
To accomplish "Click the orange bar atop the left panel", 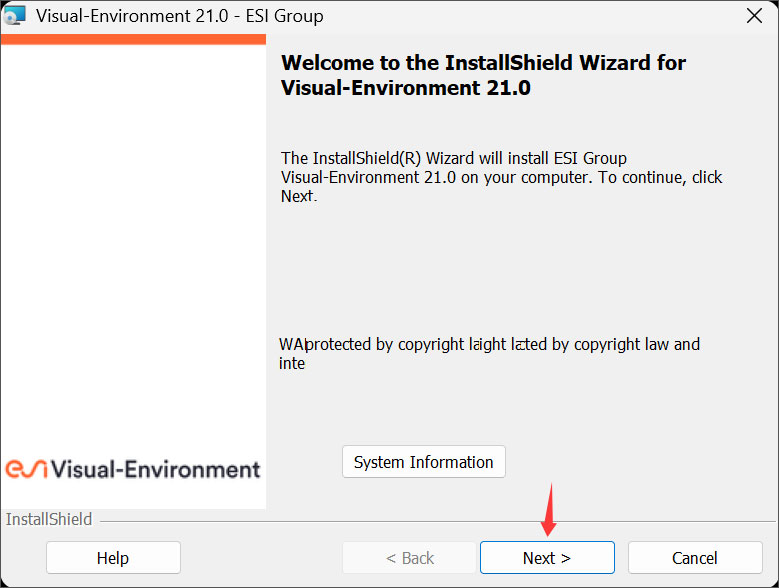I will [133, 39].
